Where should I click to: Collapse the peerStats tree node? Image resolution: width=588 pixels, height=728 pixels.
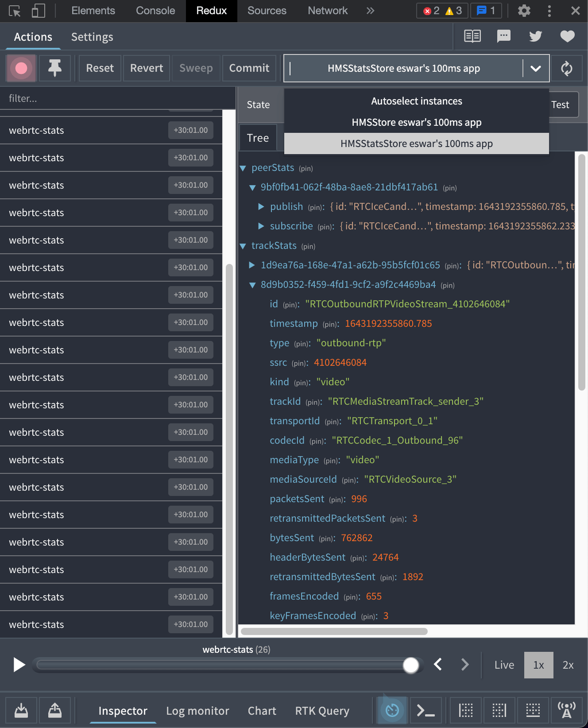[243, 168]
